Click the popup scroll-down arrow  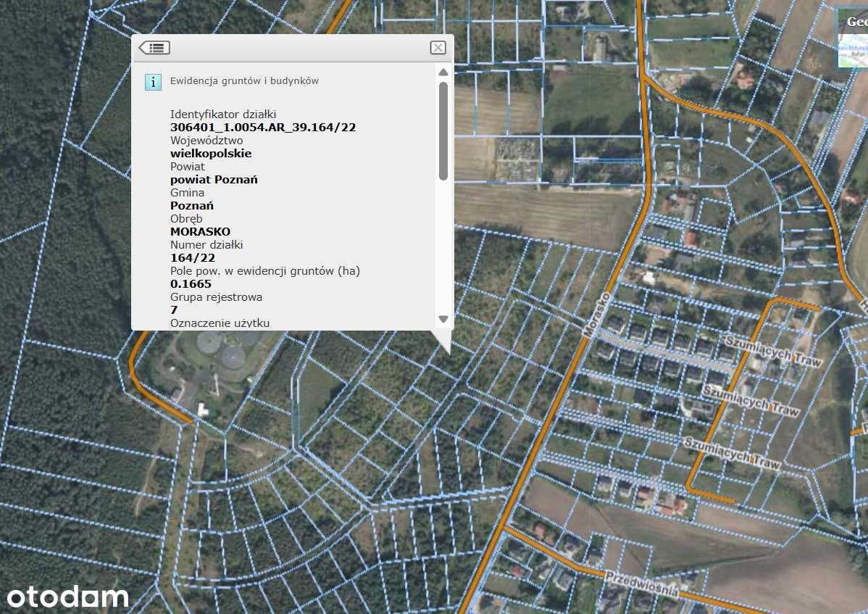pyautogui.click(x=443, y=319)
